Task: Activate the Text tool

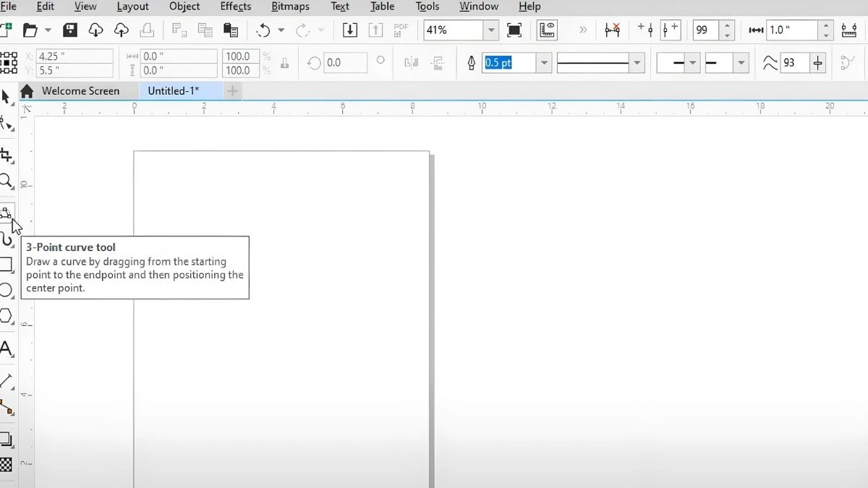Action: [6, 350]
